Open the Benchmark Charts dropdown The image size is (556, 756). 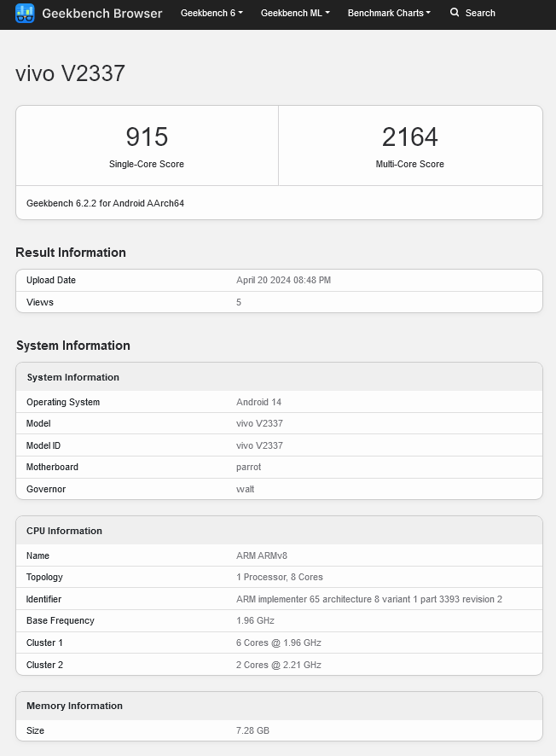389,13
